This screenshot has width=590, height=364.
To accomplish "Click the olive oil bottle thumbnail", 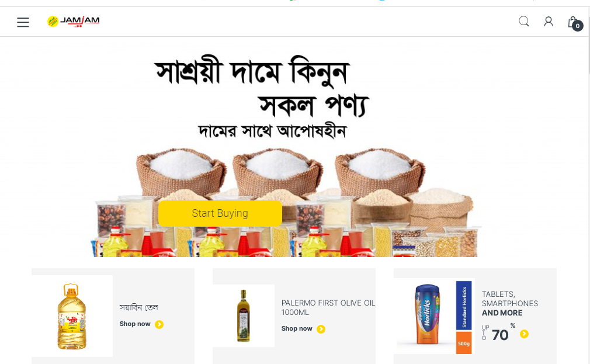I will coord(244,316).
